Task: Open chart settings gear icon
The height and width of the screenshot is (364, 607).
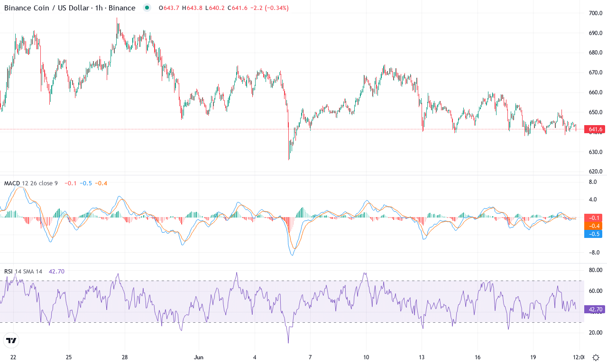Action: tap(596, 357)
